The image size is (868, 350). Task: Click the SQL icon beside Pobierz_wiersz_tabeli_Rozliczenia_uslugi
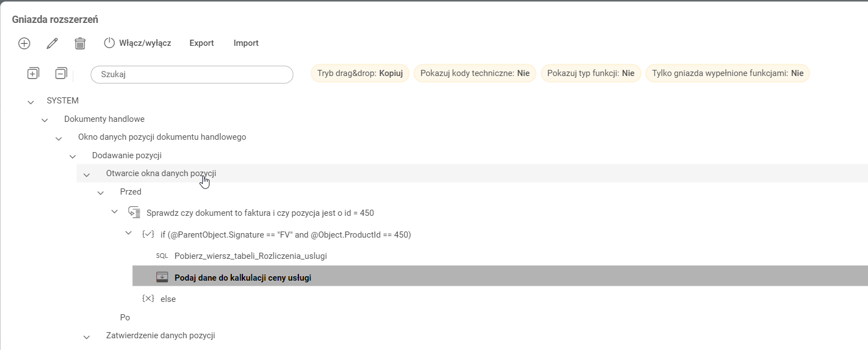pos(162,256)
